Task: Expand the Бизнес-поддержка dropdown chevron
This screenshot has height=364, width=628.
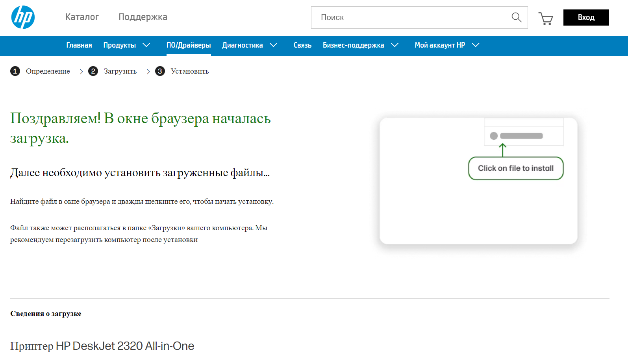Action: click(x=395, y=45)
